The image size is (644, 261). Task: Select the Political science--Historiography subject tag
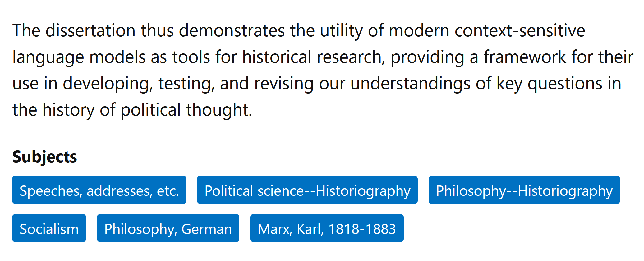pyautogui.click(x=307, y=190)
